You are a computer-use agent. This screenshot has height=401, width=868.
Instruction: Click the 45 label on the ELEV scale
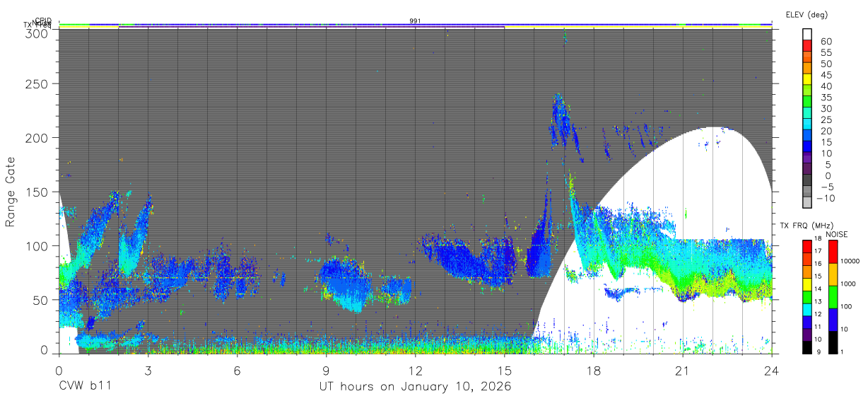click(826, 75)
